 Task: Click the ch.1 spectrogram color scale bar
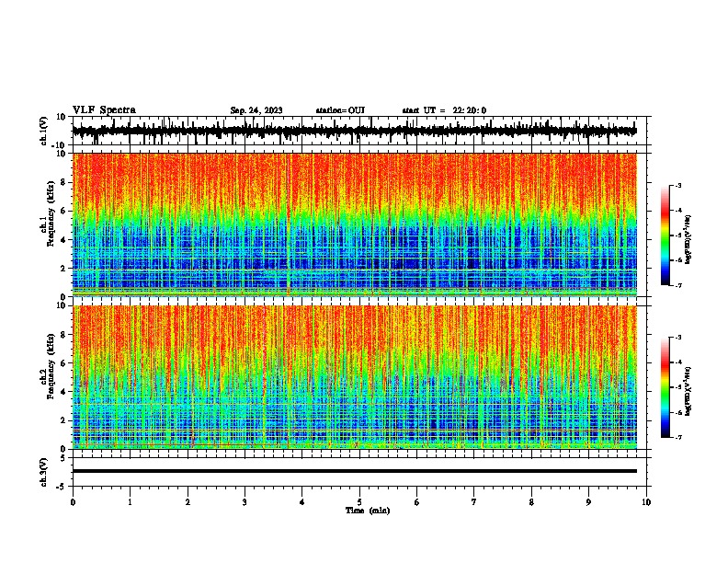tap(665, 236)
